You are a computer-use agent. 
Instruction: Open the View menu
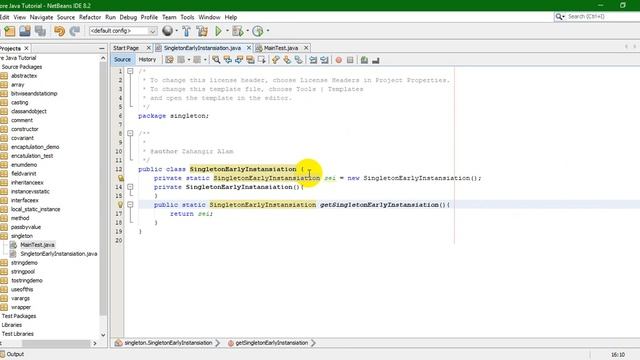[x=20, y=17]
